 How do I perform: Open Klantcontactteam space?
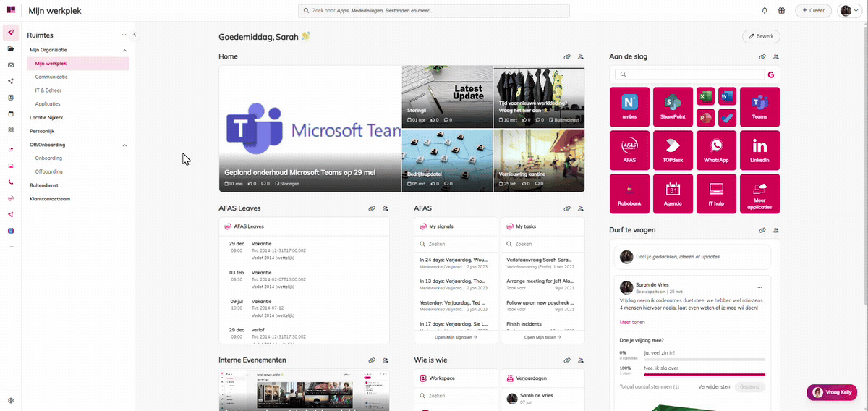[x=50, y=198]
